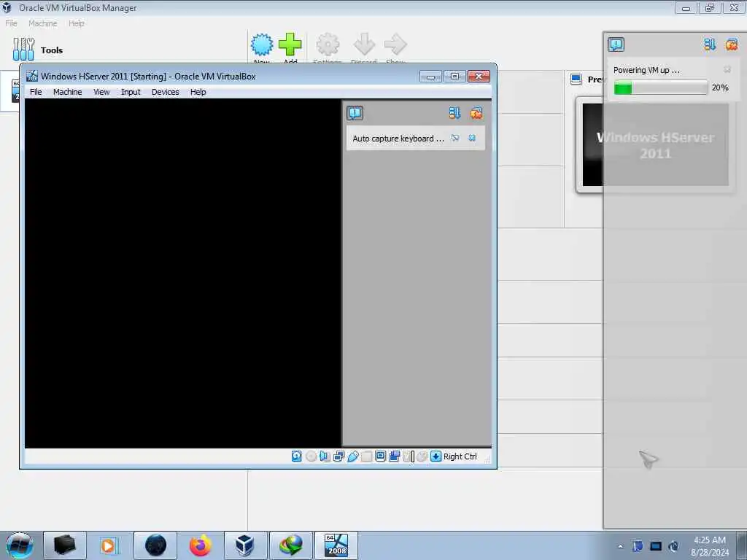Image resolution: width=747 pixels, height=560 pixels.
Task: Open the Machine menu in VirtualBox Manager
Action: tap(42, 23)
